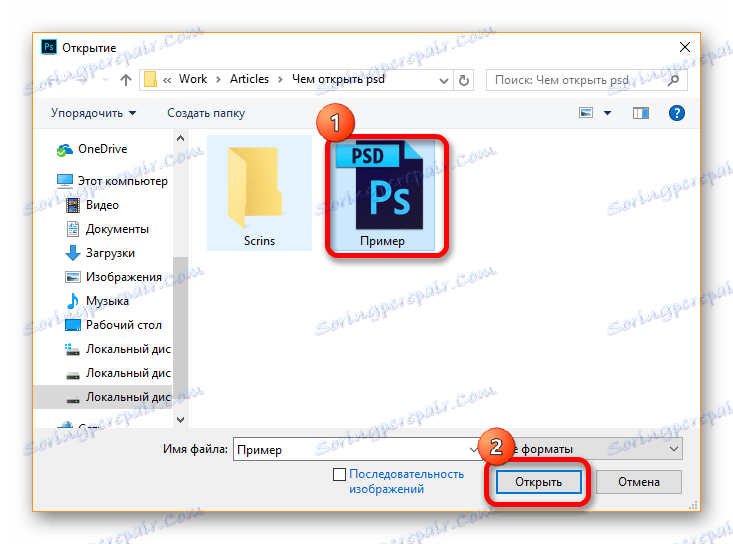Expand the breadcrumb chevron before Work
Screen dimensions: 733x544
pos(167,80)
